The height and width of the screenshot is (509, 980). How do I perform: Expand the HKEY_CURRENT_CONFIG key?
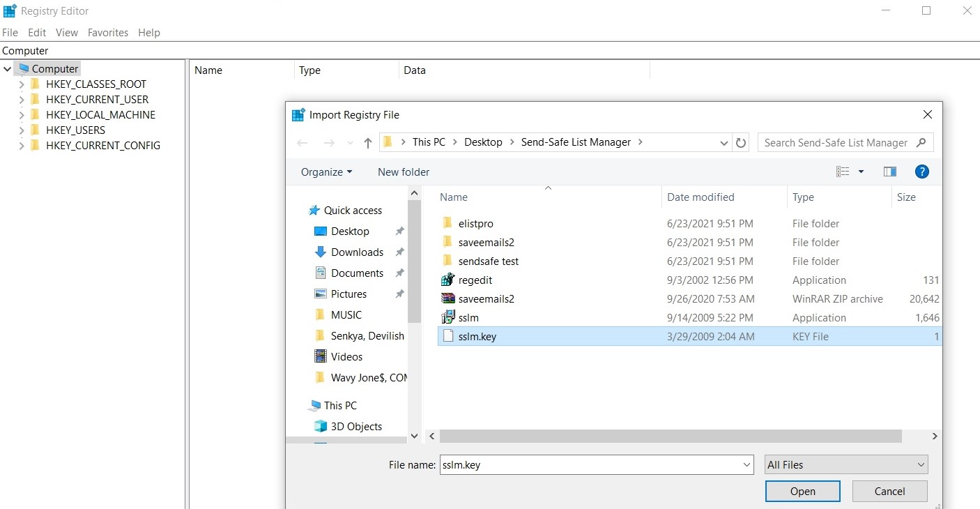22,146
